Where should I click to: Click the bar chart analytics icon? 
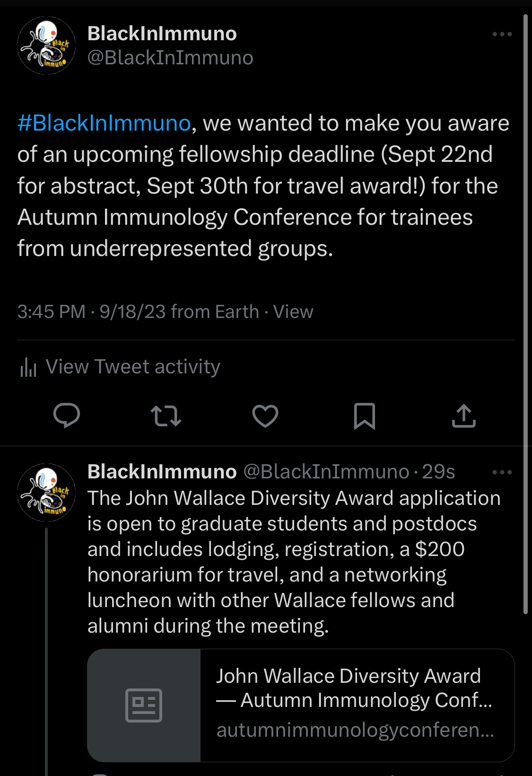[x=28, y=367]
